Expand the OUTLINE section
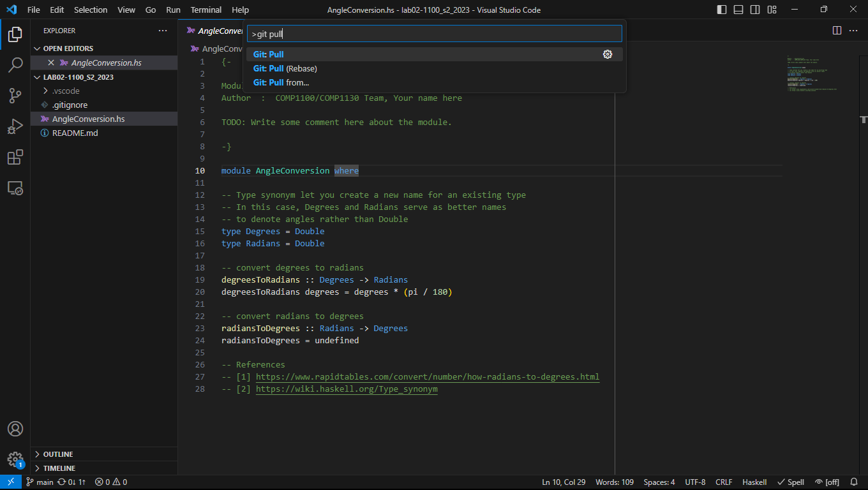This screenshot has height=490, width=868. pyautogui.click(x=104, y=454)
